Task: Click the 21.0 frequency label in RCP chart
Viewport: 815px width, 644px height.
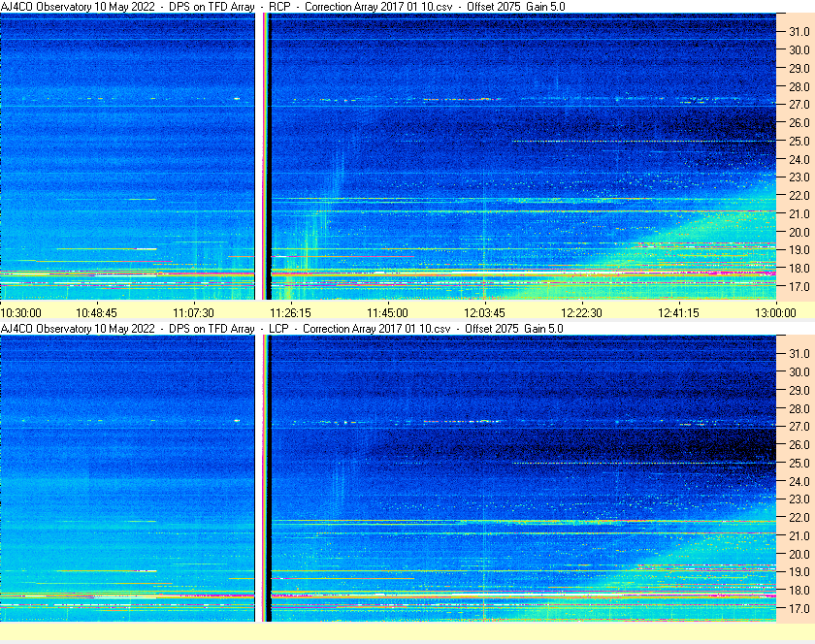Action: (x=799, y=213)
